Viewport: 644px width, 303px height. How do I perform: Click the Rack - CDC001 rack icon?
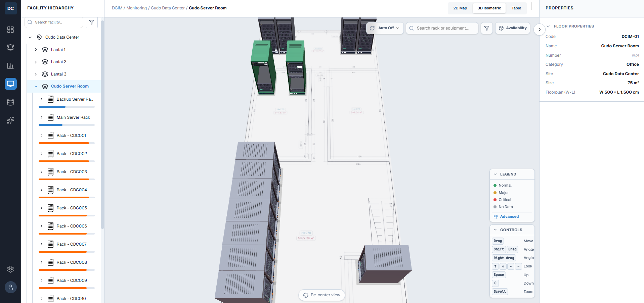coord(50,136)
